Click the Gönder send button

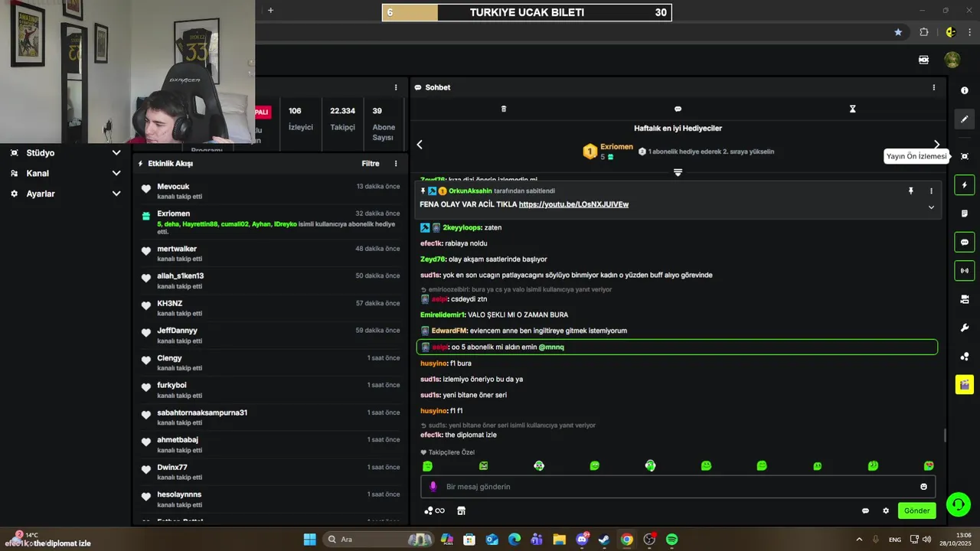pos(916,510)
